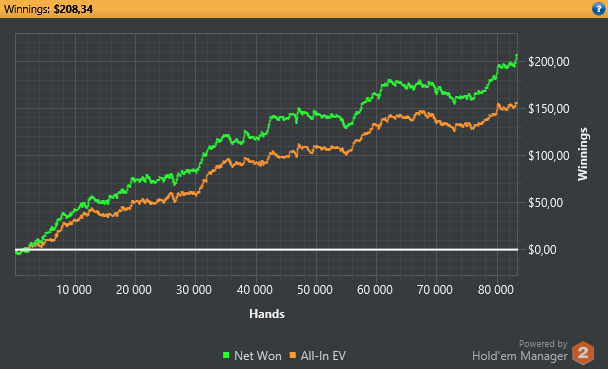Click the 40 000 hands axis tick label

click(x=255, y=290)
